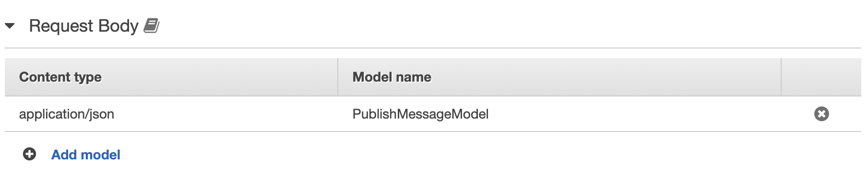Click the blue Add model text
This screenshot has width=868, height=180.
click(86, 155)
